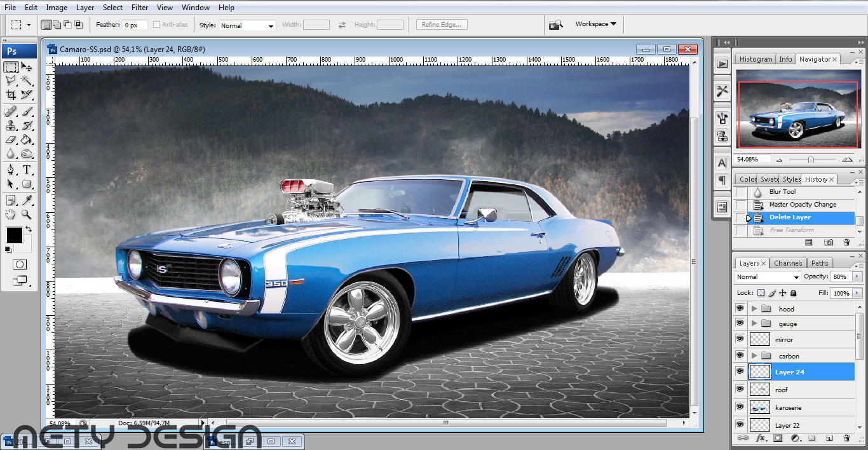Hide Layer 24 visibility eye
Viewport: 868px width, 450px height.
tap(740, 372)
